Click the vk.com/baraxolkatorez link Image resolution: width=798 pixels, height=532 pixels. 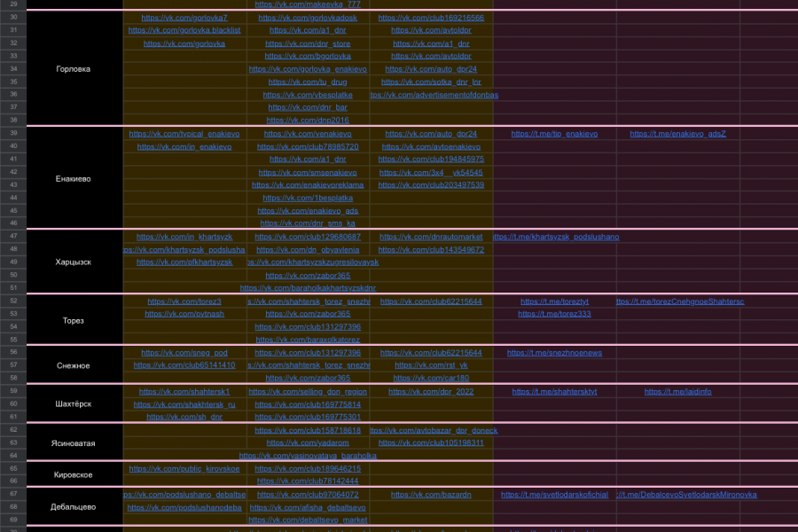(308, 340)
